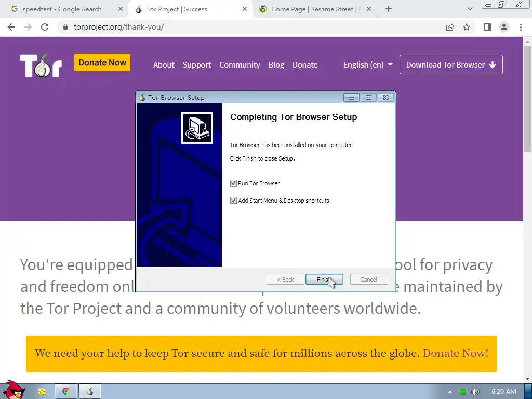Reload the torproject.org page
Viewport: 532px width, 399px height.
45,27
